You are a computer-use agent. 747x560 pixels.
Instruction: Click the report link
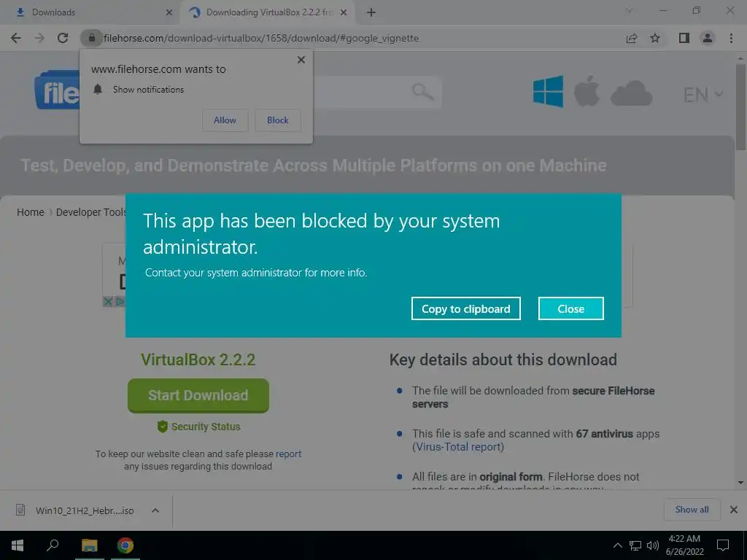tap(288, 454)
